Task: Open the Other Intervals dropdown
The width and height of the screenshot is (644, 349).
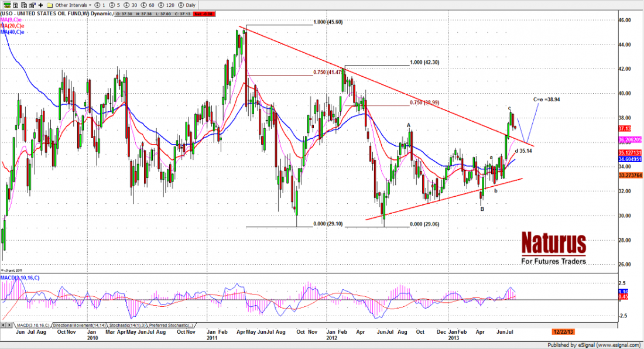Action: [72, 5]
